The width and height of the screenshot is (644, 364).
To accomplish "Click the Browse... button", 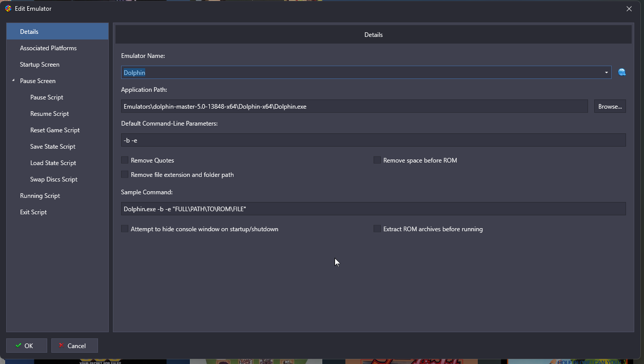I will pos(610,106).
